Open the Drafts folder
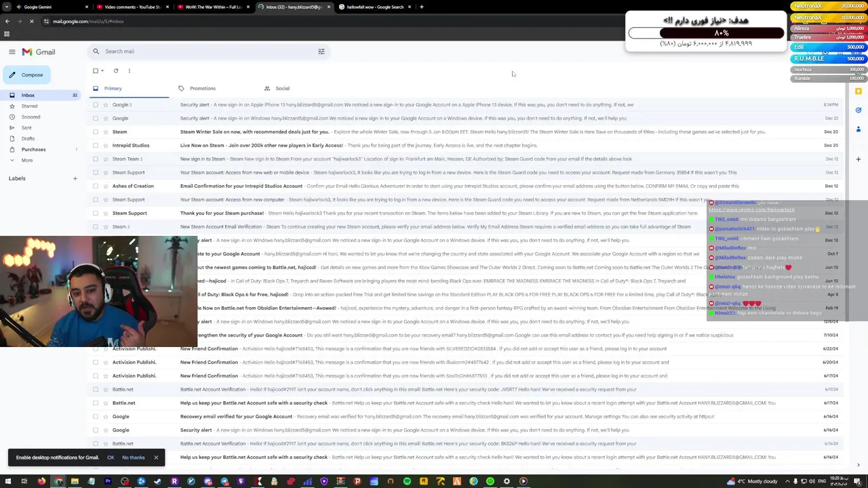 pyautogui.click(x=28, y=139)
